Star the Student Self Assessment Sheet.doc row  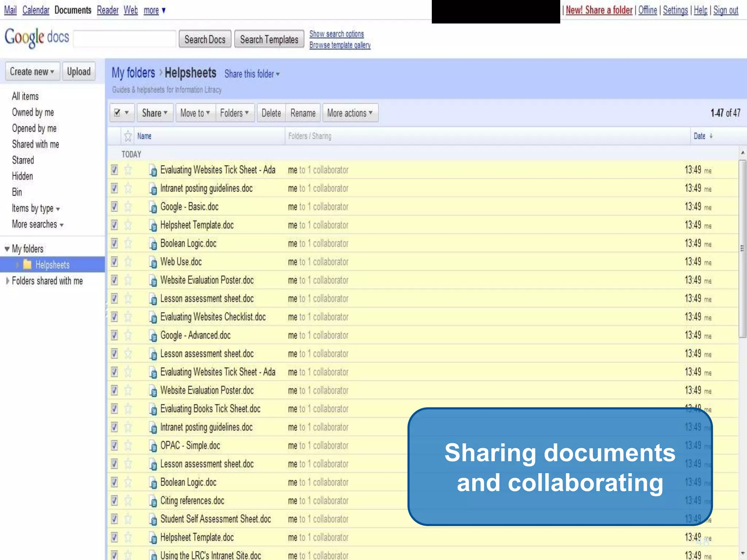coord(128,519)
